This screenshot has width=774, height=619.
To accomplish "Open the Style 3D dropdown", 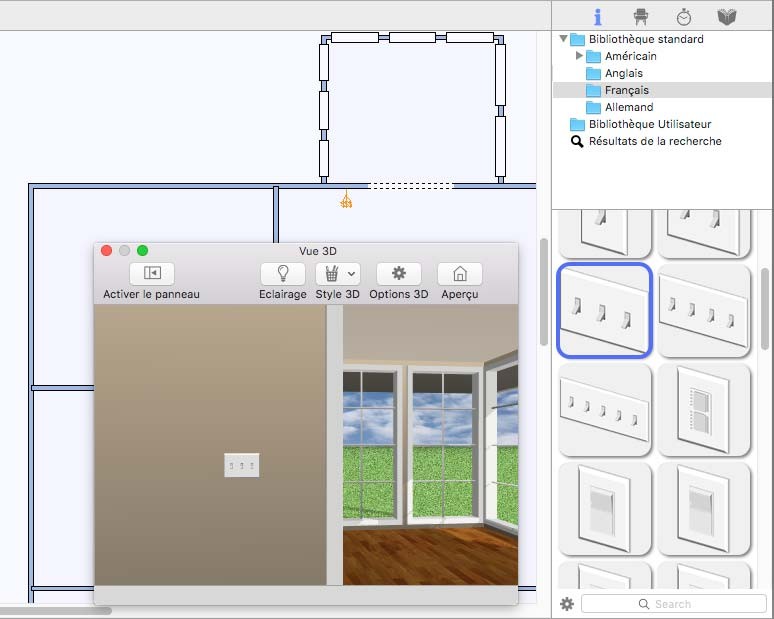I will [x=338, y=273].
